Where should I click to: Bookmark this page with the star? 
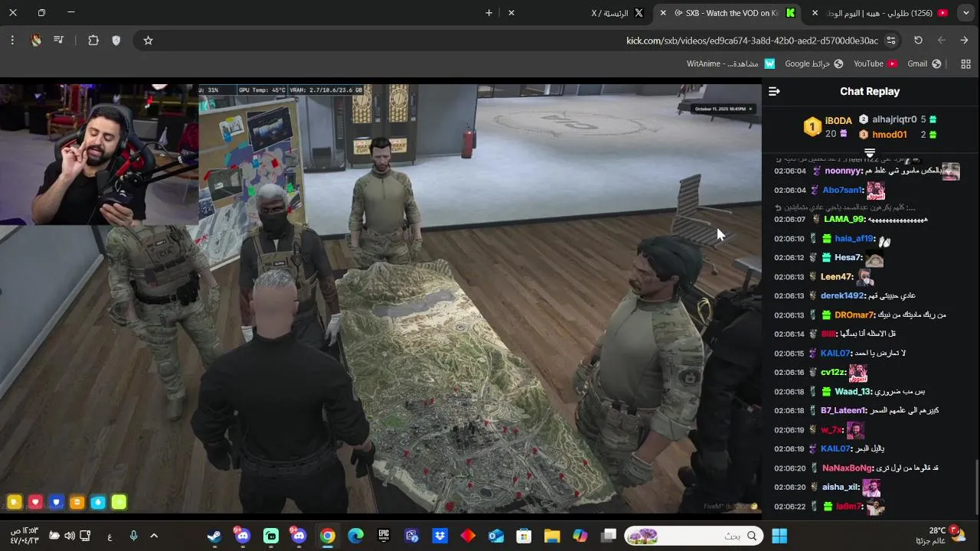click(148, 41)
